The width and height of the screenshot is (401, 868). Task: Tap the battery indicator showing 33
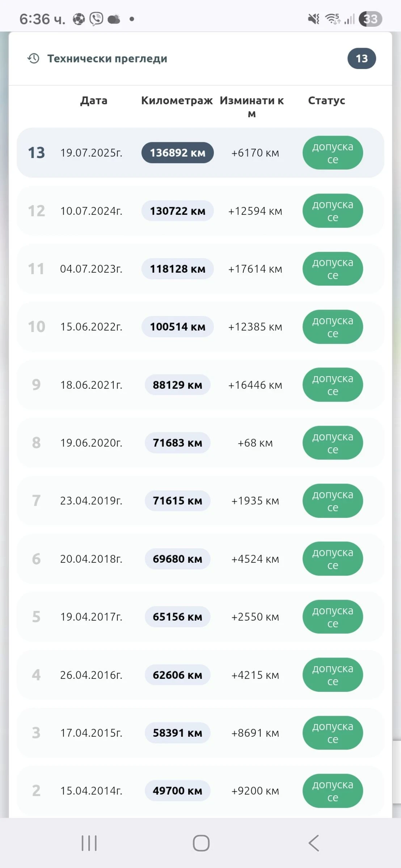370,19
